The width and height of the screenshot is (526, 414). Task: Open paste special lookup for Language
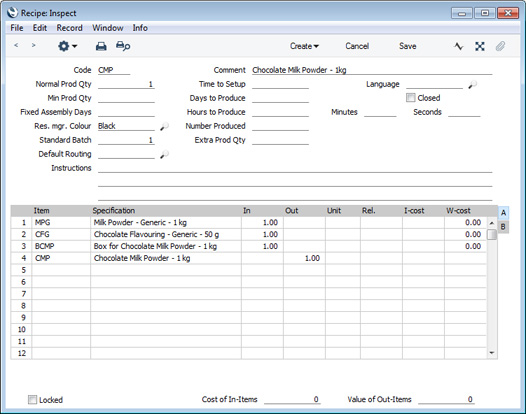click(x=473, y=85)
